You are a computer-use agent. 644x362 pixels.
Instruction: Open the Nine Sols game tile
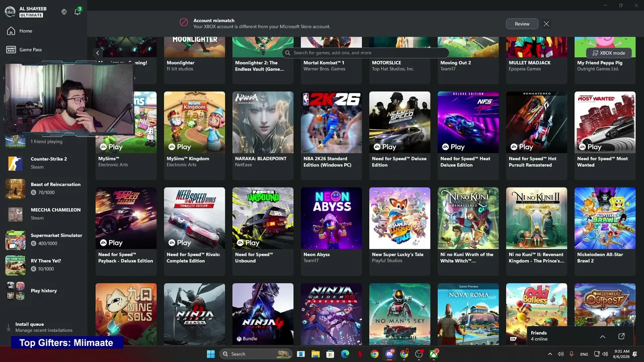pyautogui.click(x=126, y=314)
